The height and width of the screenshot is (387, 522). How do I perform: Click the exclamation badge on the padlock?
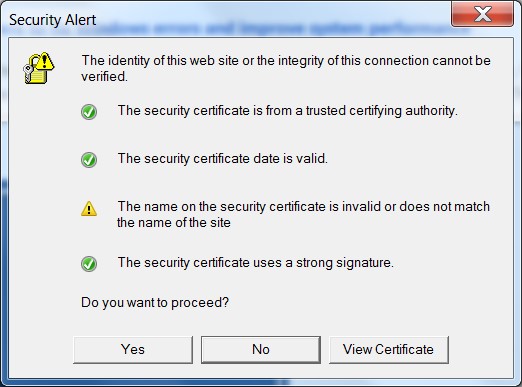(x=45, y=61)
